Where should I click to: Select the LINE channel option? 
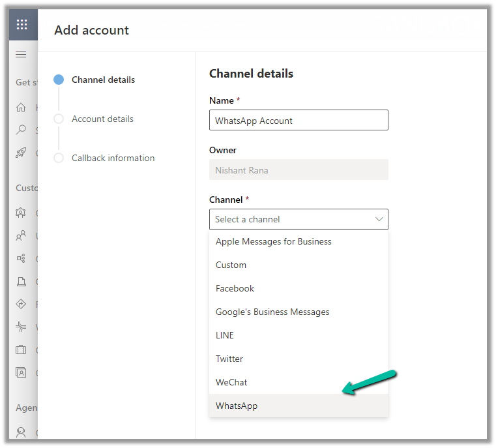point(225,335)
